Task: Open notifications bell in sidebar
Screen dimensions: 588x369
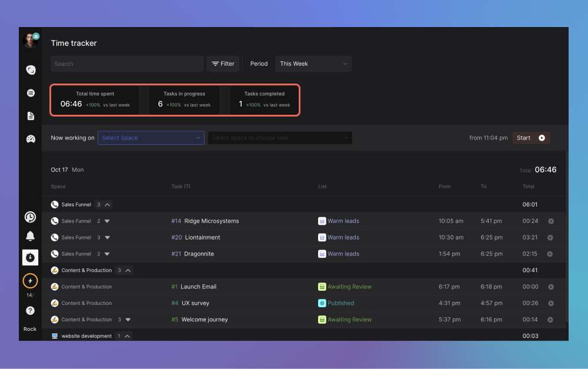Action: tap(30, 237)
